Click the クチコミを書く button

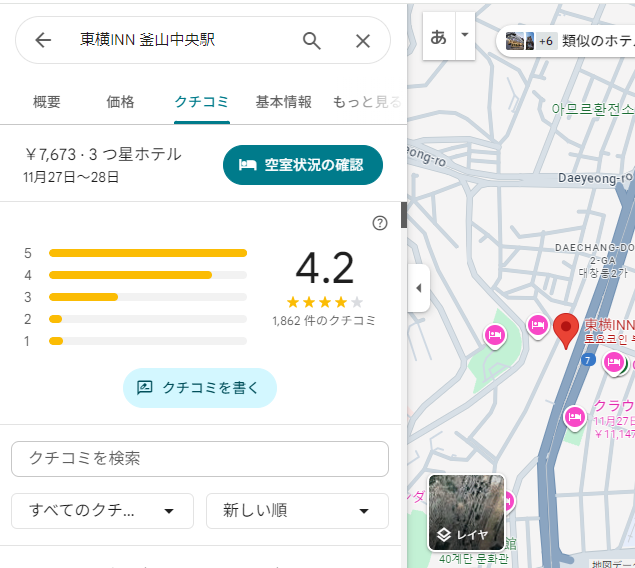pos(199,388)
